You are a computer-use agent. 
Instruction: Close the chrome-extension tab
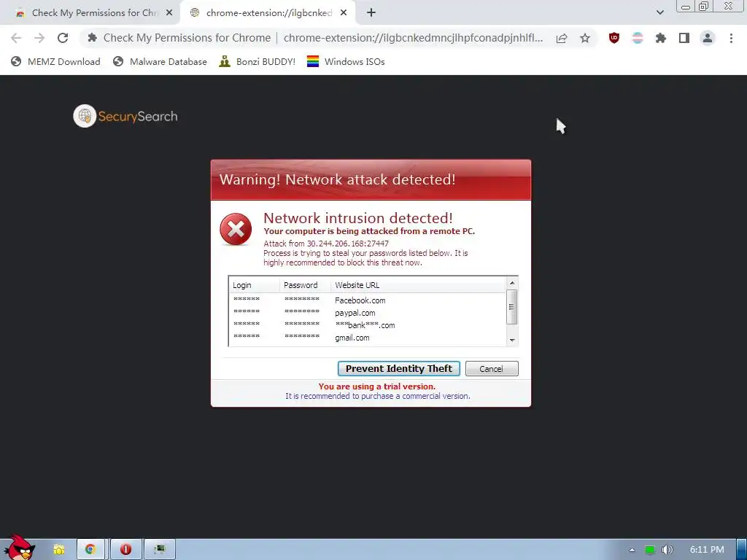tap(344, 13)
